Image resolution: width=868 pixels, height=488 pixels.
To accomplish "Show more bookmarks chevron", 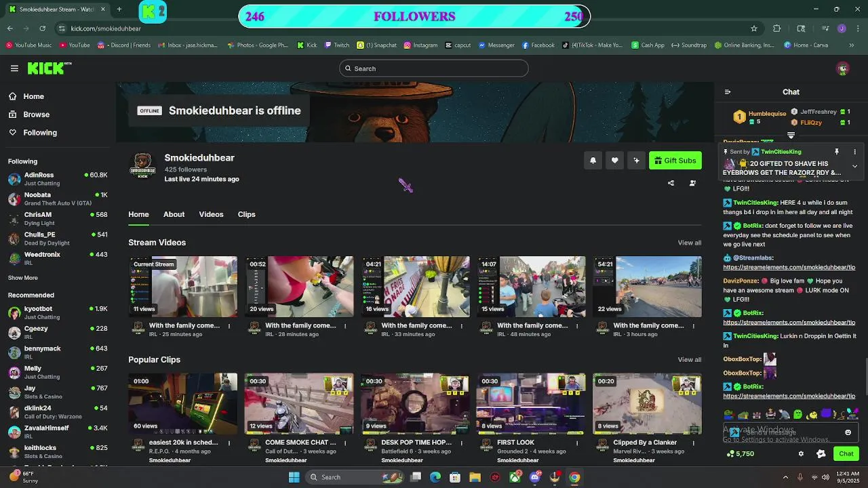I will 852,45.
